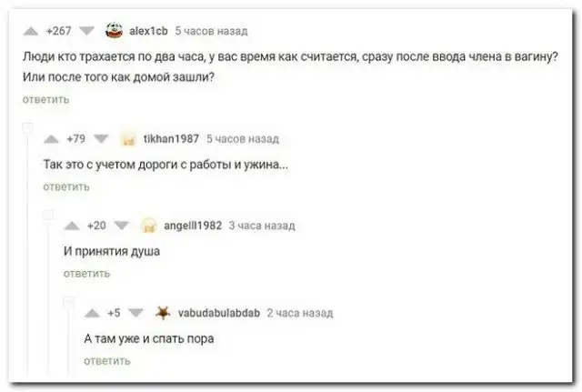Open the vabudabulabdab username profile link
This screenshot has width=582, height=392.
coord(219,313)
